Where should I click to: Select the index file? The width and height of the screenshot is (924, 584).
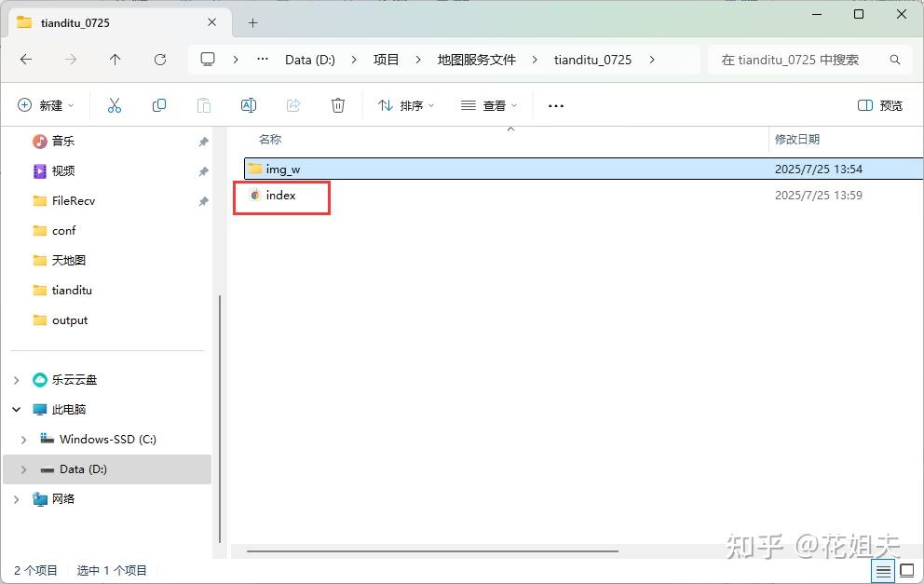(x=280, y=196)
